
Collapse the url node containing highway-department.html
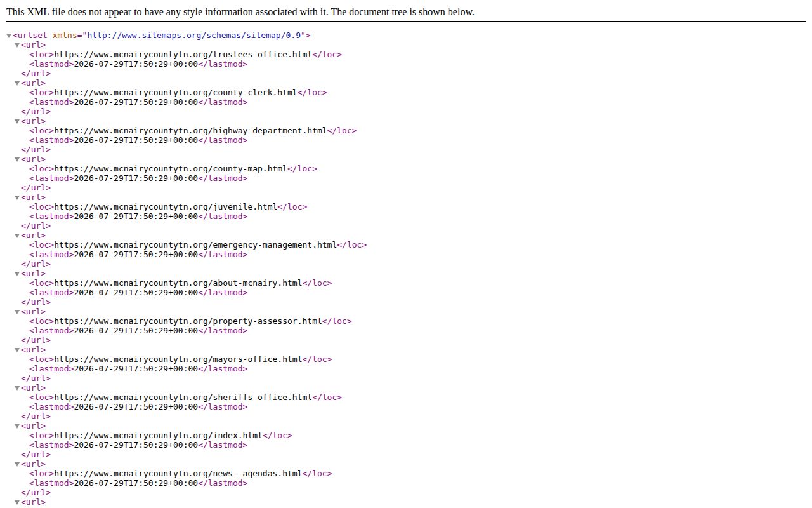17,121
